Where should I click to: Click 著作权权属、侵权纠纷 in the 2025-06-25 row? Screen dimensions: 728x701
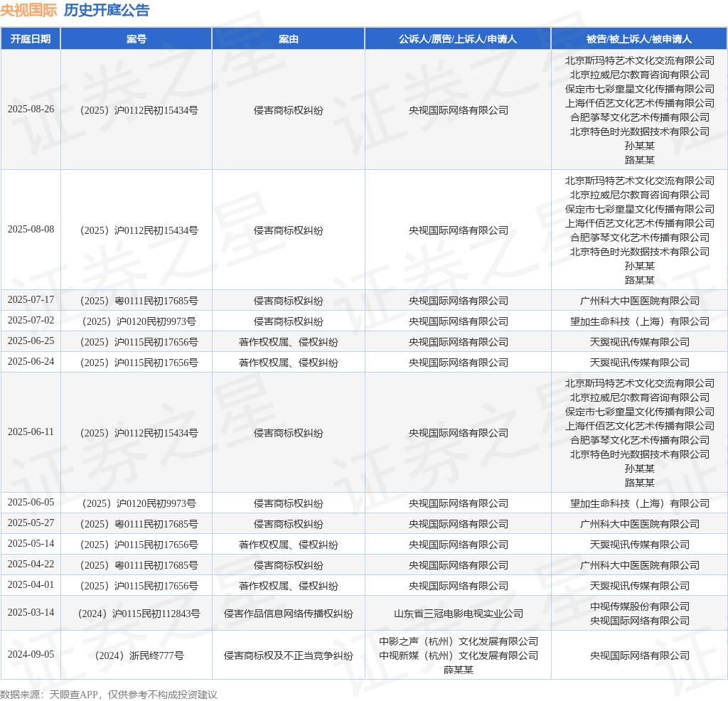pos(289,342)
